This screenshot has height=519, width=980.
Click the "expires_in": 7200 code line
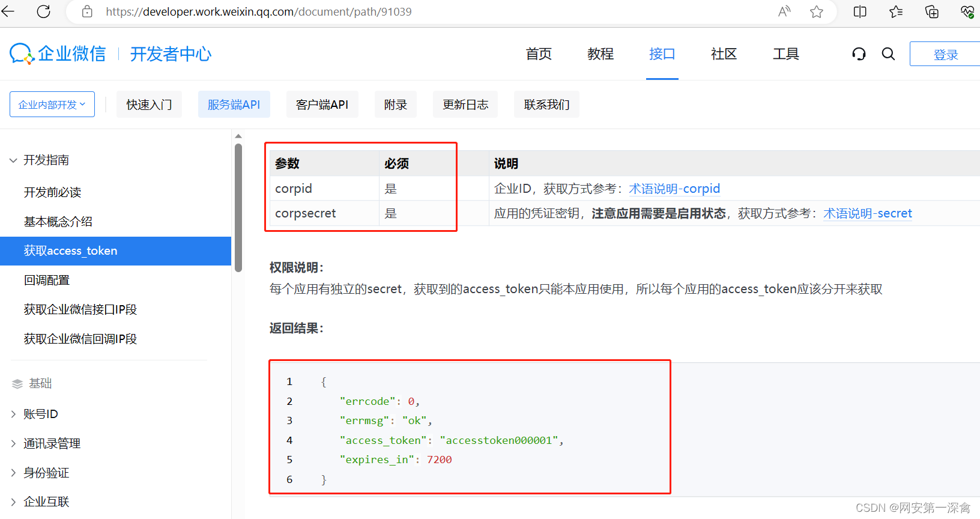396,460
